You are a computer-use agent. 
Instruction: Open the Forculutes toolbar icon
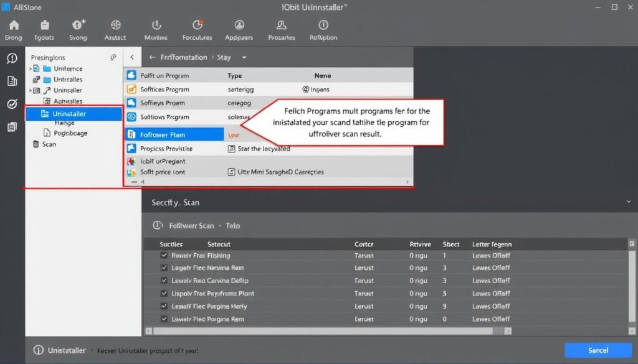[198, 30]
